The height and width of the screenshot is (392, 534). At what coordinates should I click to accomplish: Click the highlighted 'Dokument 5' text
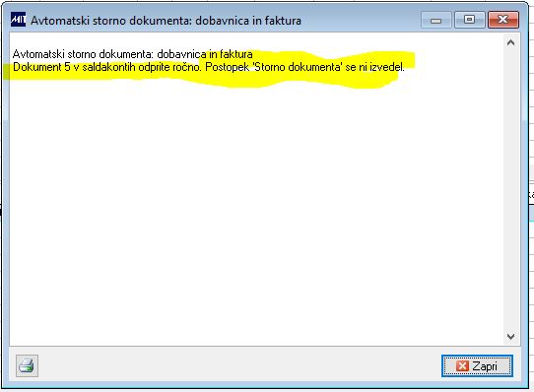pyautogui.click(x=41, y=67)
